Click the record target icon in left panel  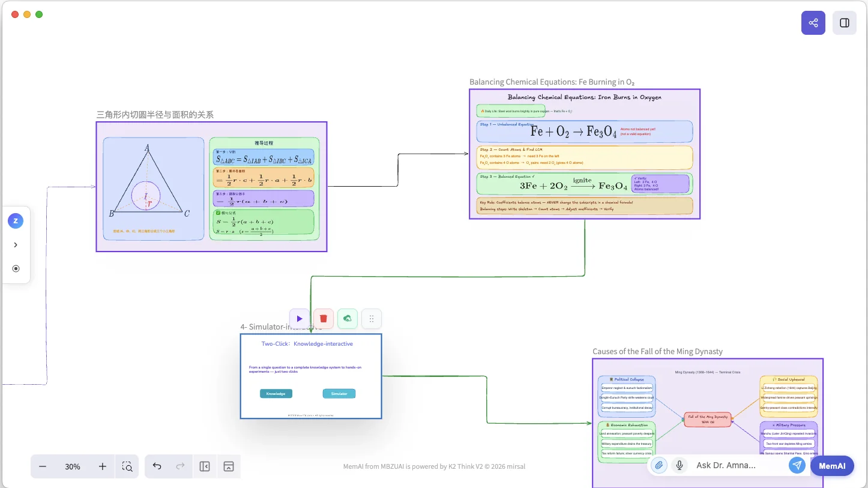point(16,269)
